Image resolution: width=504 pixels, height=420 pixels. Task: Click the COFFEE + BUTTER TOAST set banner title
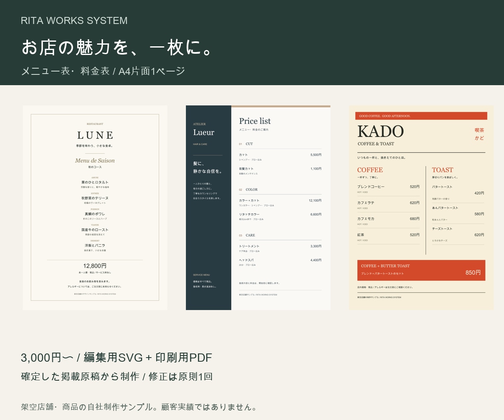click(x=385, y=266)
